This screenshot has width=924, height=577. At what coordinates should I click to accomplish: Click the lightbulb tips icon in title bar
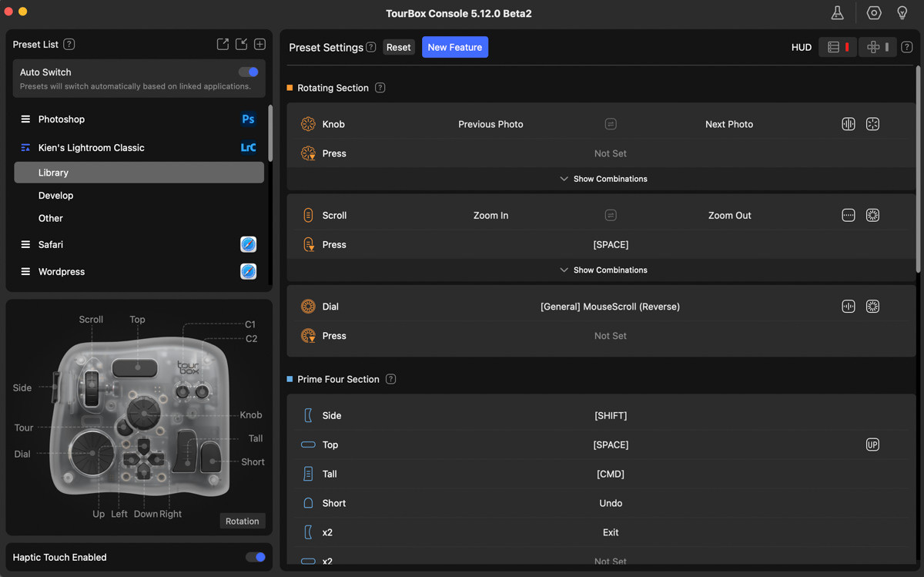point(902,13)
